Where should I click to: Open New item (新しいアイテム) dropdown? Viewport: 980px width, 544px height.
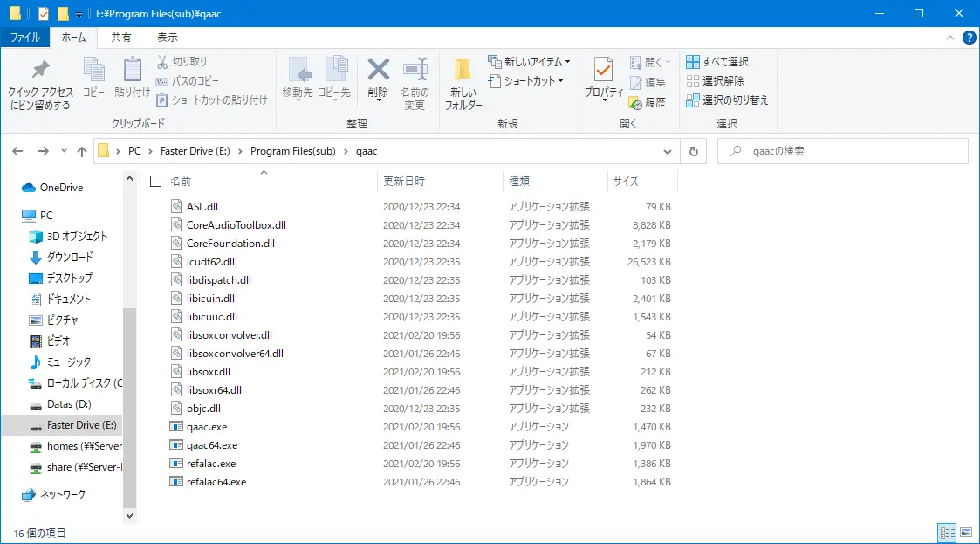point(529,62)
